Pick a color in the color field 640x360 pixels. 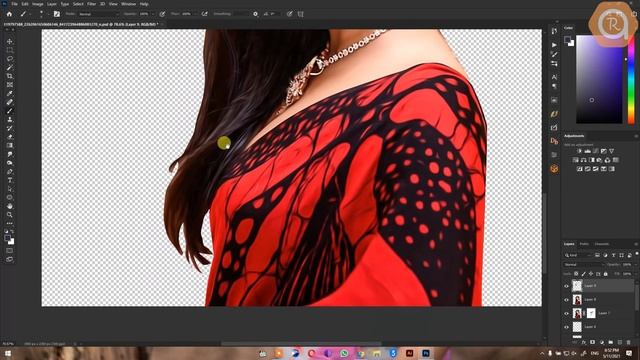(600, 79)
